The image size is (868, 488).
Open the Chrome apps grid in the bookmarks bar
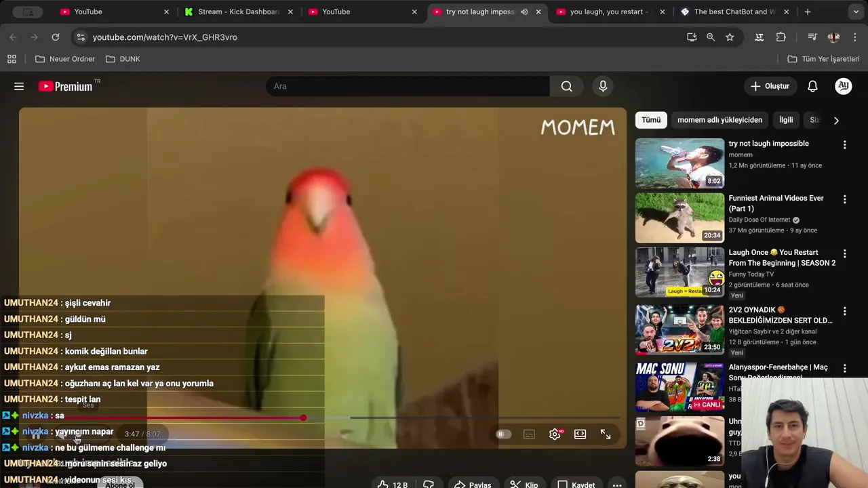pyautogui.click(x=12, y=59)
